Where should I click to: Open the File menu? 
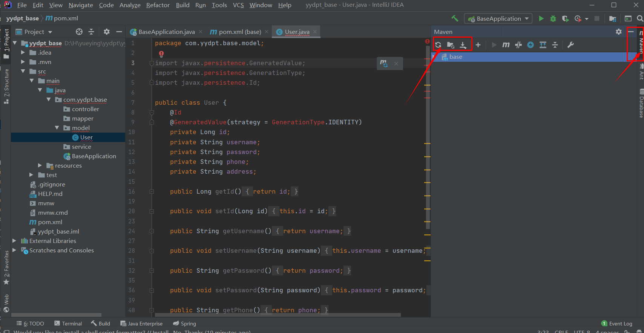pos(22,5)
